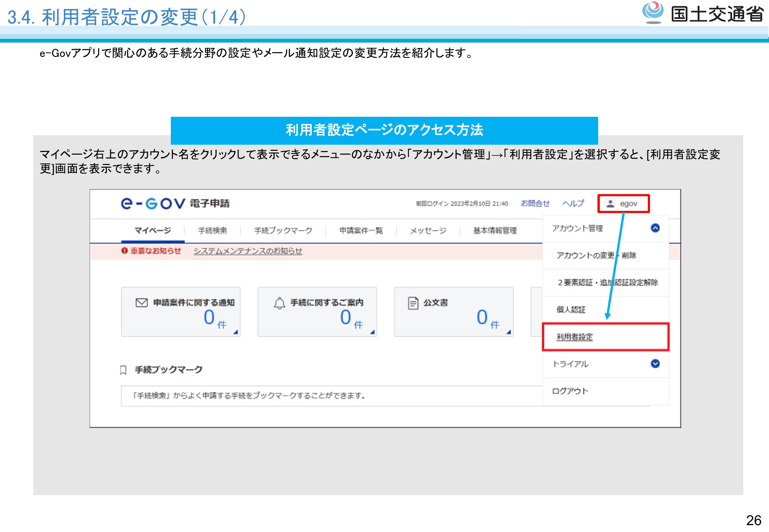This screenshot has height=532, width=769.
Task: Open the システムメンテナンスのお知らせ link
Action: coord(248,251)
